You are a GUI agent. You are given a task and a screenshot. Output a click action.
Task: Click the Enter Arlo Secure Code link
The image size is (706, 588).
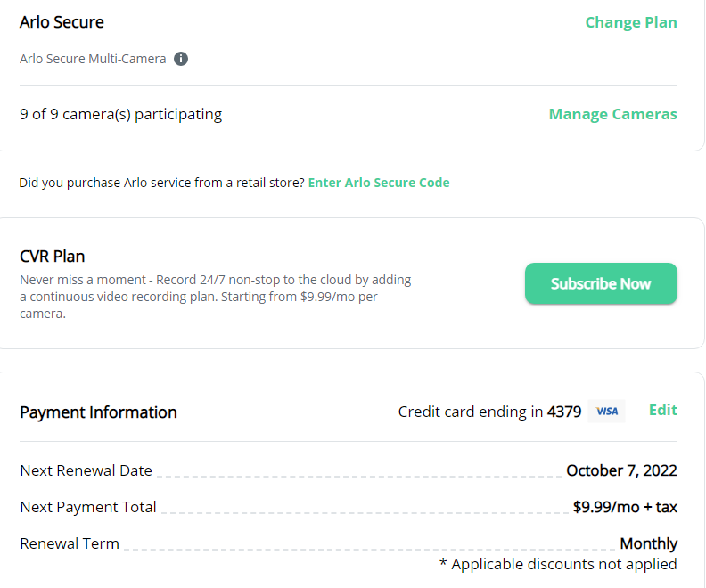point(379,183)
